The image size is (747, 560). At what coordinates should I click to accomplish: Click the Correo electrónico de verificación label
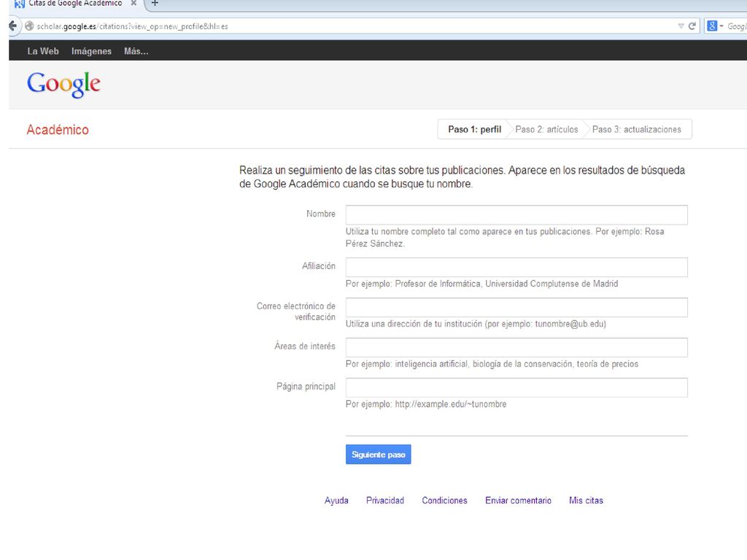(x=296, y=311)
